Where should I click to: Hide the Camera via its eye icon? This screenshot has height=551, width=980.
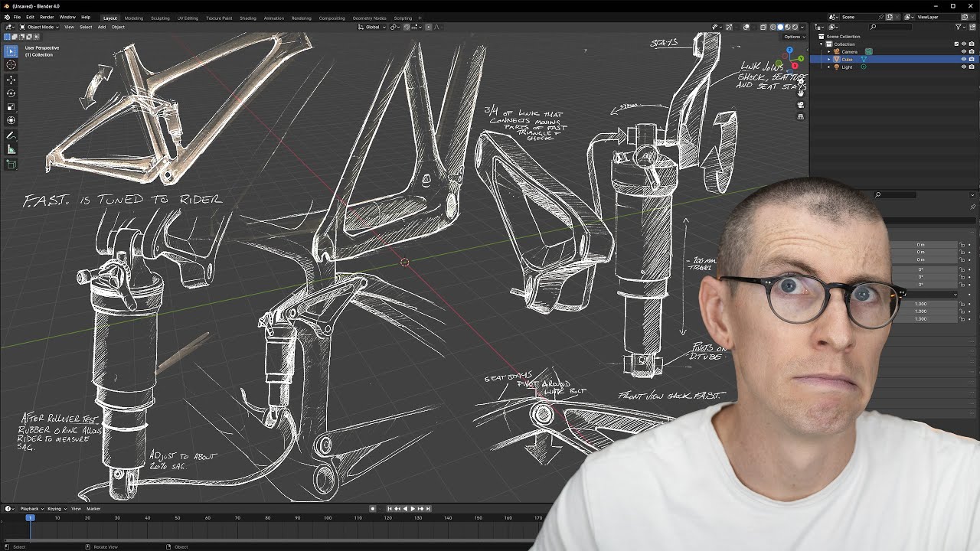(x=964, y=51)
